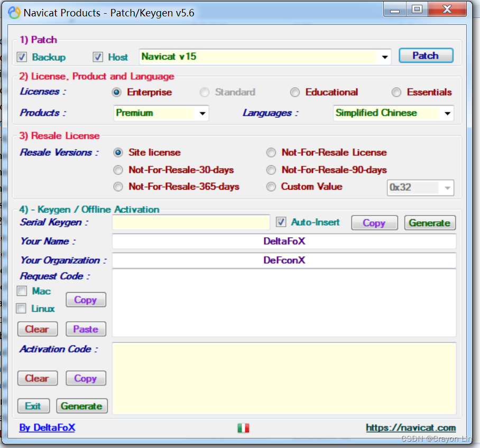Maximize the Patch/Keygen window
This screenshot has height=448, width=480.
(417, 10)
